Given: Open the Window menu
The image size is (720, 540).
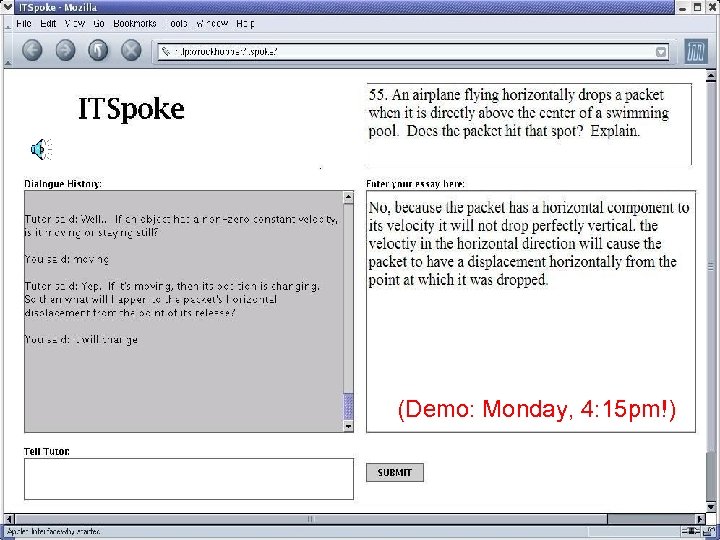Looking at the screenshot, I should pyautogui.click(x=212, y=23).
